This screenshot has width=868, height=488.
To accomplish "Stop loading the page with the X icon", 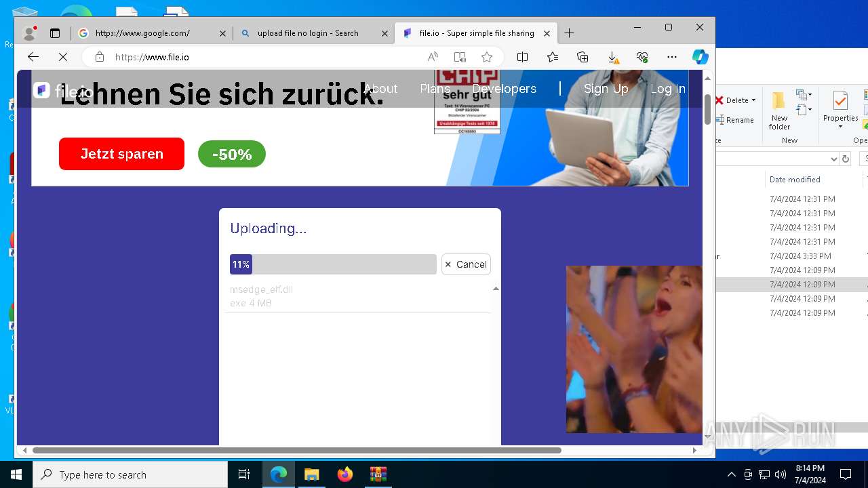I will point(63,57).
